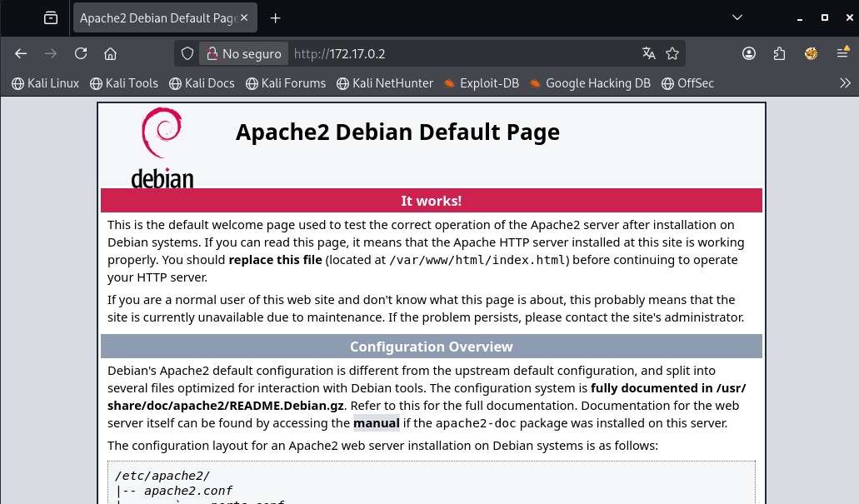Open the Firefox account icon
Screen dimensions: 859x504
(749, 54)
